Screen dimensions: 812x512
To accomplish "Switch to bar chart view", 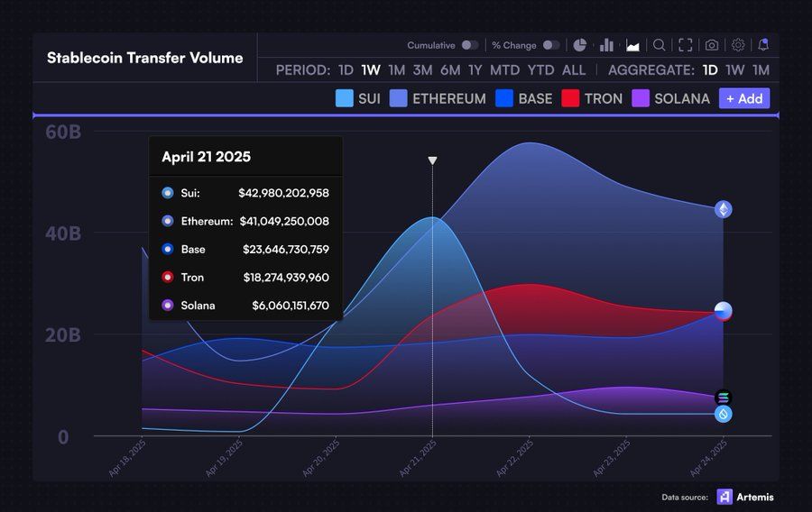I will tap(606, 45).
